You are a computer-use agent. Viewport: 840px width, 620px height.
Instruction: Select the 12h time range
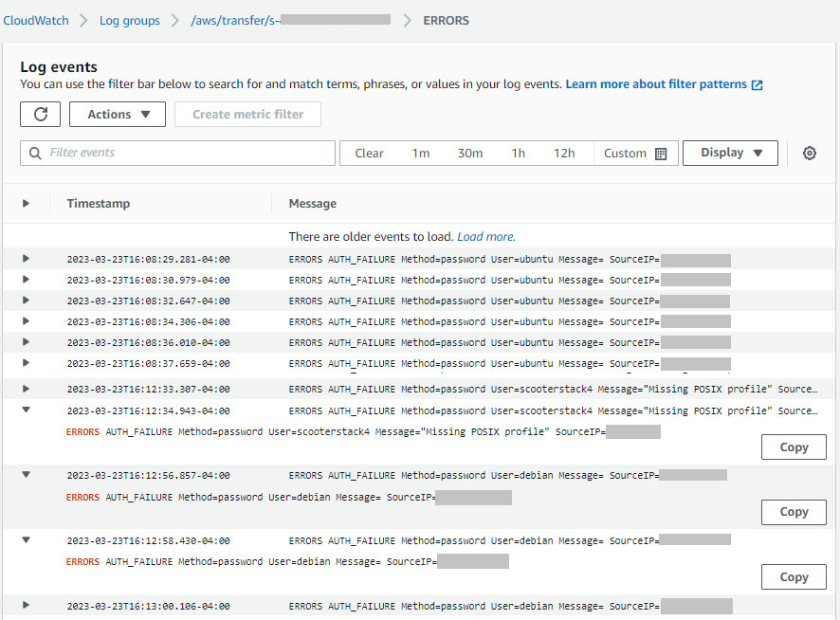[x=564, y=152]
